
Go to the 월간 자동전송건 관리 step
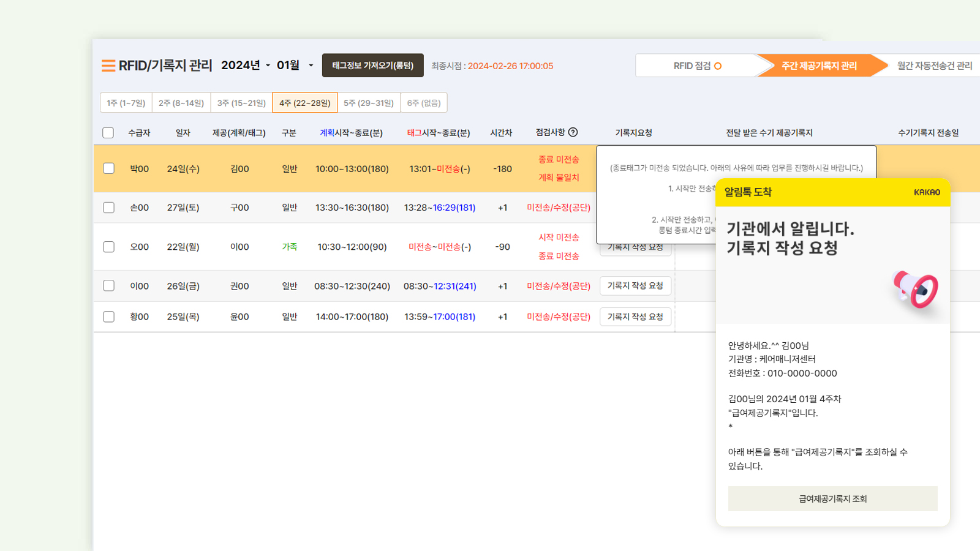click(x=934, y=66)
